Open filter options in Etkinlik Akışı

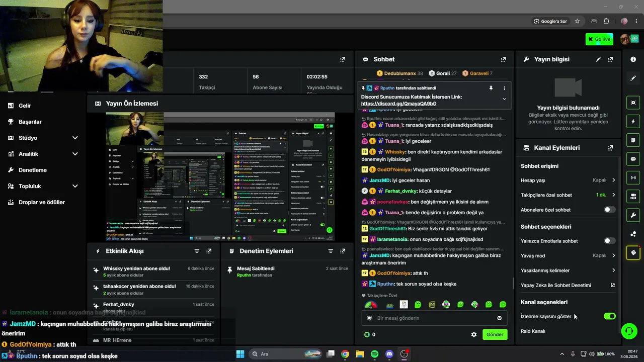[197, 251]
